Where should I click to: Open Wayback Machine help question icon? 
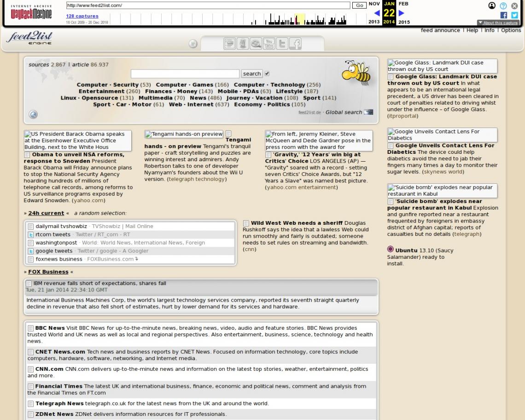click(x=503, y=6)
